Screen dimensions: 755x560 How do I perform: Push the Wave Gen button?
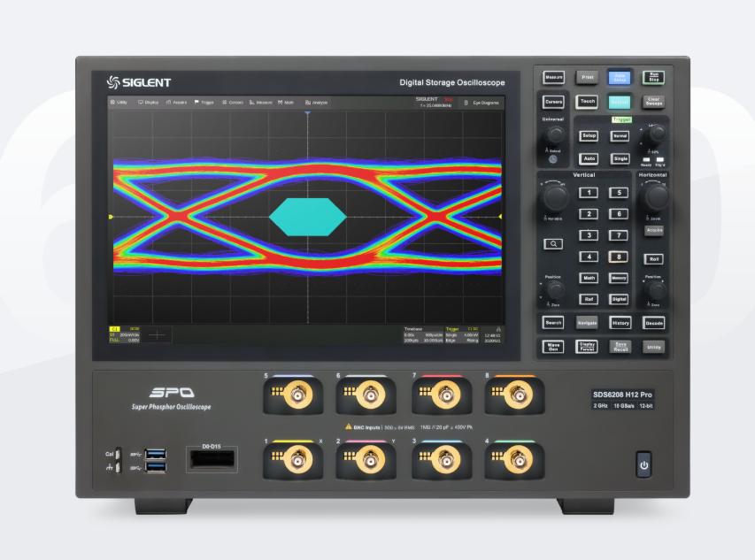(x=554, y=347)
